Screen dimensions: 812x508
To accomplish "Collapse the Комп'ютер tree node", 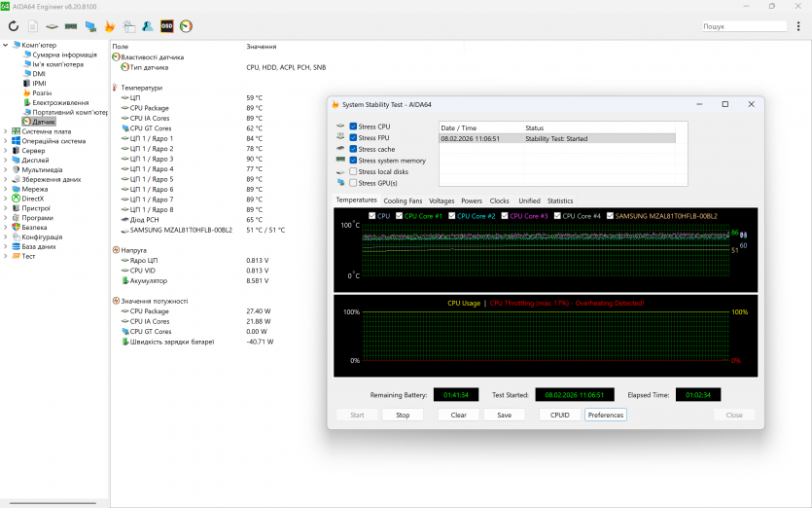I will 5,45.
